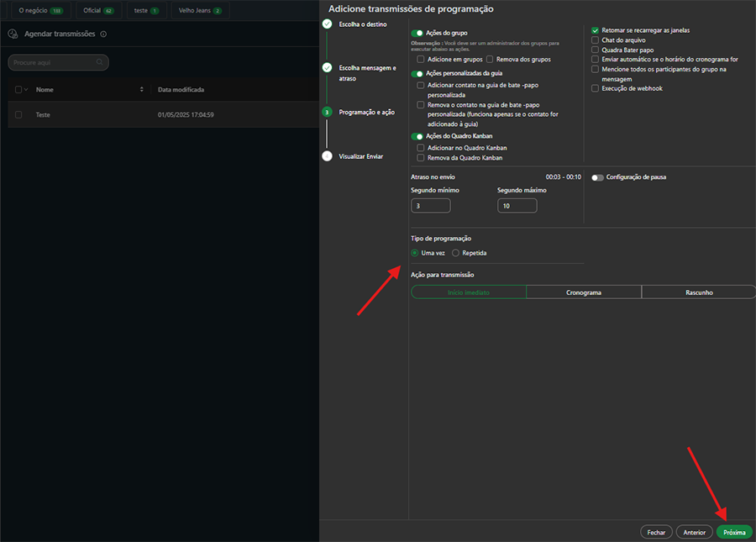756x542 pixels.
Task: Check the Execução de webhook checkbox
Action: tap(596, 88)
